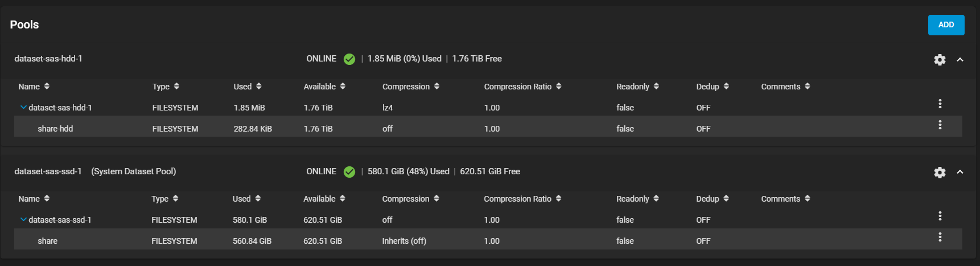980x266 pixels.
Task: Select the share dataset under ssd pool
Action: pos(488,239)
